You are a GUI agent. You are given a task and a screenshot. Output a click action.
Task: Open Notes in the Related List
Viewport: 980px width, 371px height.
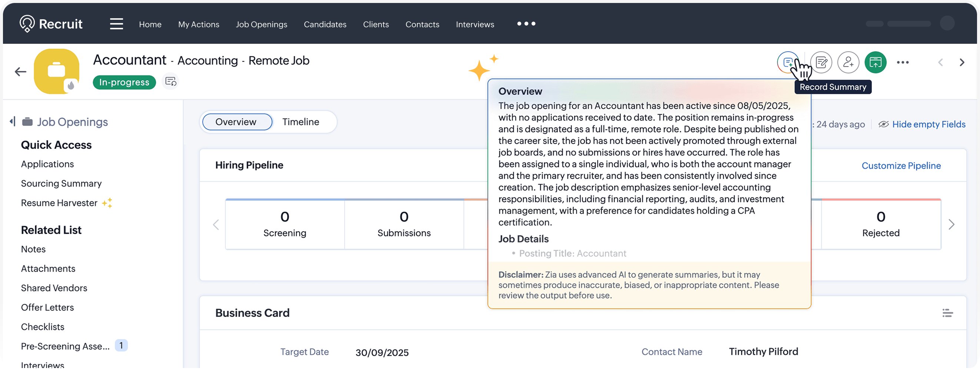(33, 250)
